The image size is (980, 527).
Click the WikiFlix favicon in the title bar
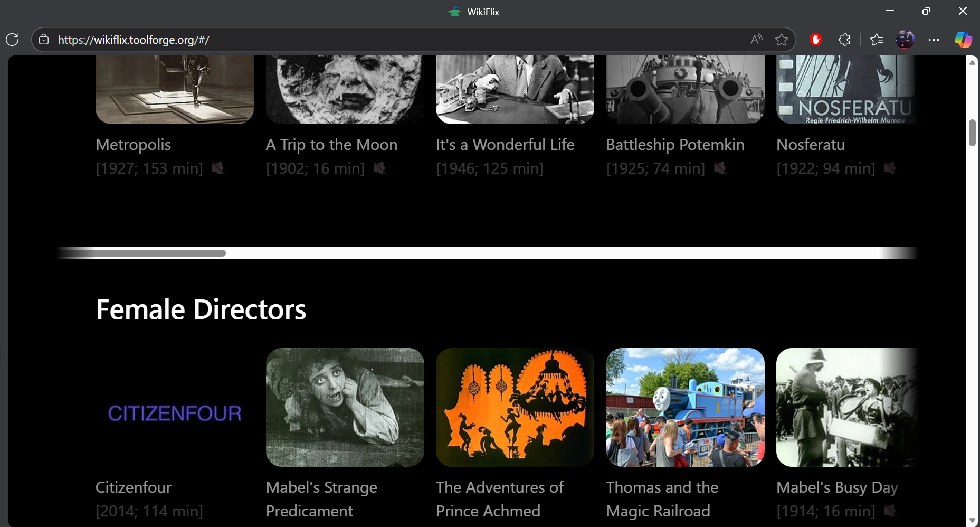click(454, 12)
